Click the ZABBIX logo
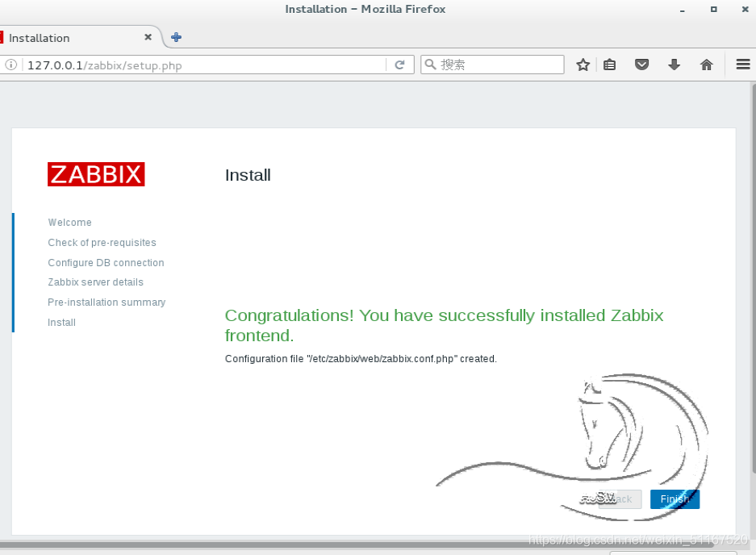 point(96,174)
